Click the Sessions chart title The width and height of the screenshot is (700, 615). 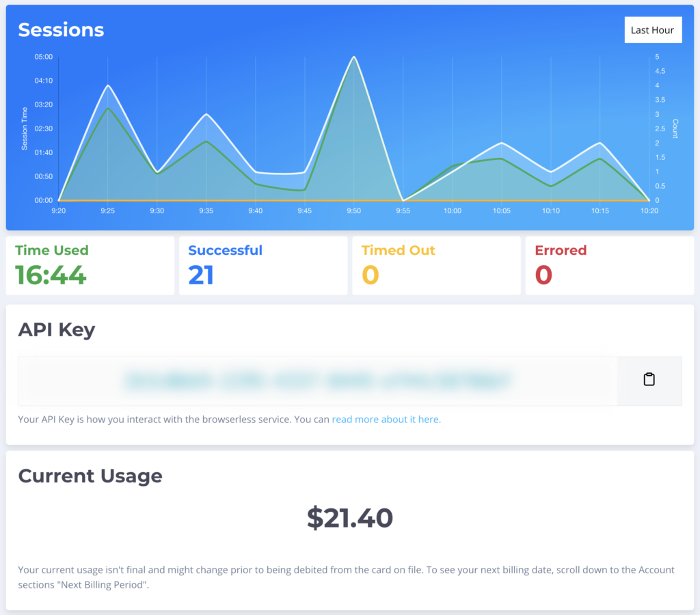pyautogui.click(x=61, y=29)
